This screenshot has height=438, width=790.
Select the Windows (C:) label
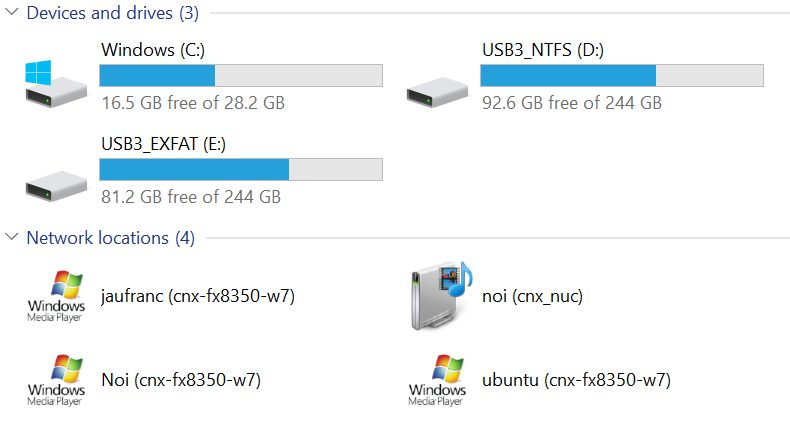click(x=153, y=50)
